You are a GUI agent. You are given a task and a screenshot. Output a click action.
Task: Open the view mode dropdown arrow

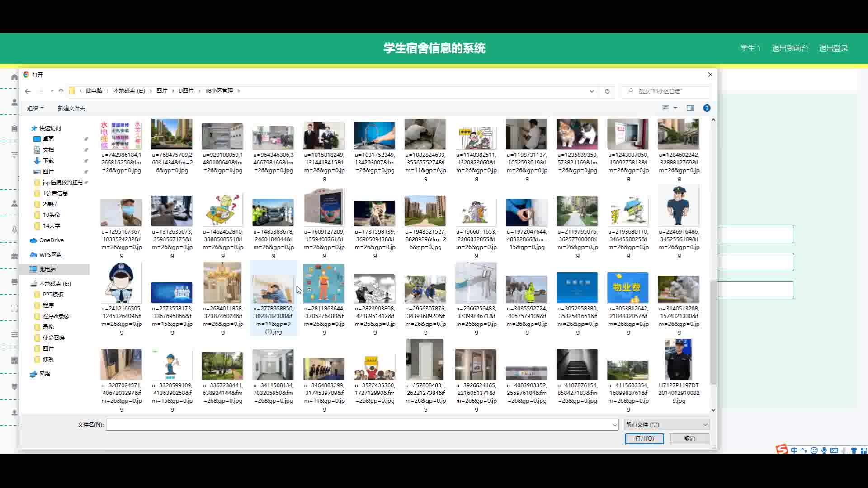click(675, 108)
